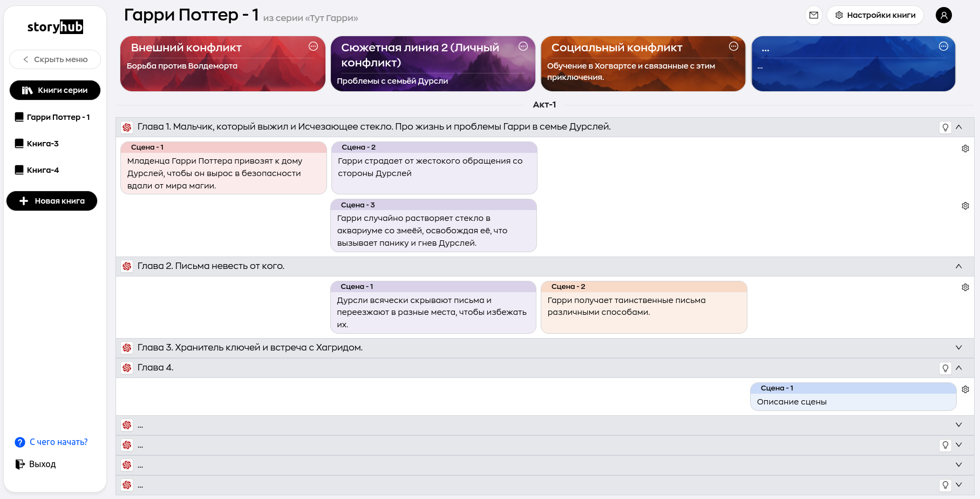Image resolution: width=980 pixels, height=499 pixels.
Task: Select Книга-4 in the sidebar
Action: (43, 170)
